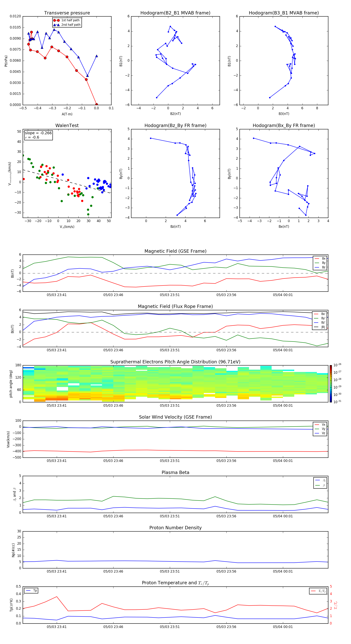
Task: Click the |B| entry in Flux Rope legend
Action: pos(320,327)
